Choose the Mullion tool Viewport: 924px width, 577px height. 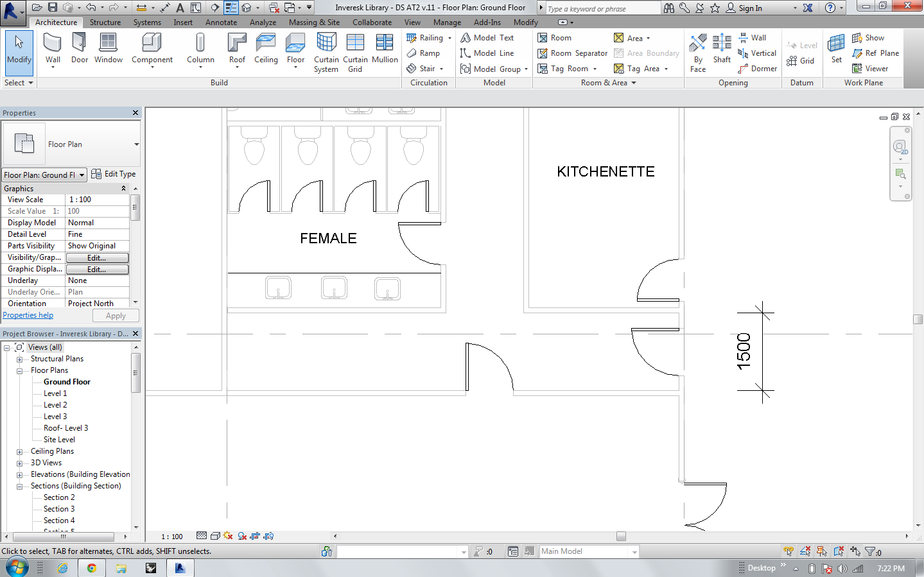pos(385,49)
